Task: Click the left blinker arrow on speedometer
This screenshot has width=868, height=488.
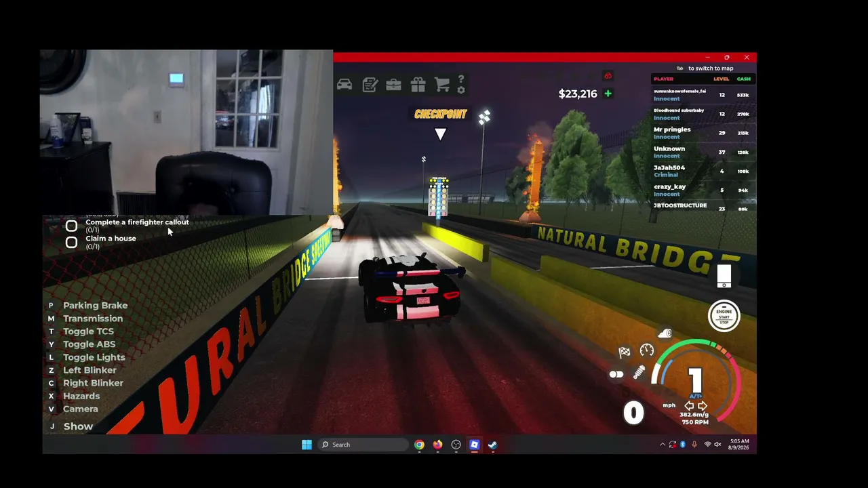Action: (x=689, y=405)
